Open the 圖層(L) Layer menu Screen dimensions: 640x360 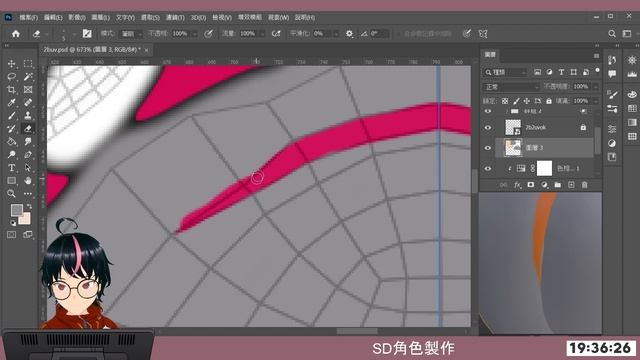(100, 18)
